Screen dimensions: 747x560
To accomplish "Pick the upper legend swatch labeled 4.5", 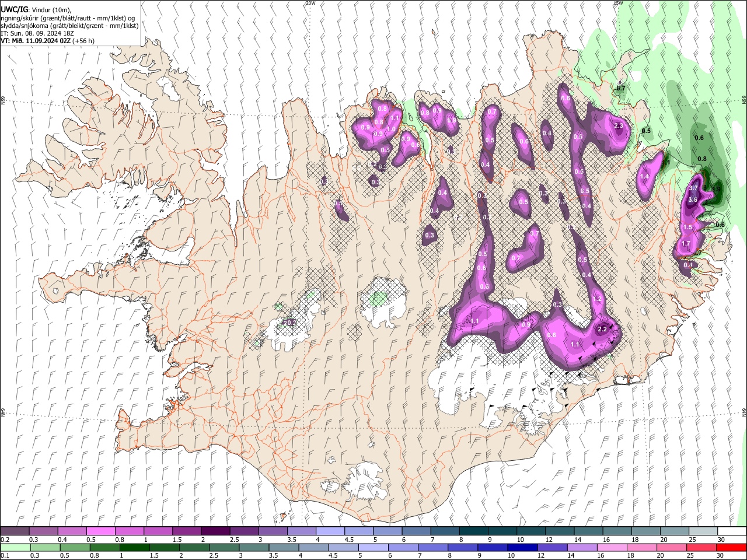I will coord(358,531).
